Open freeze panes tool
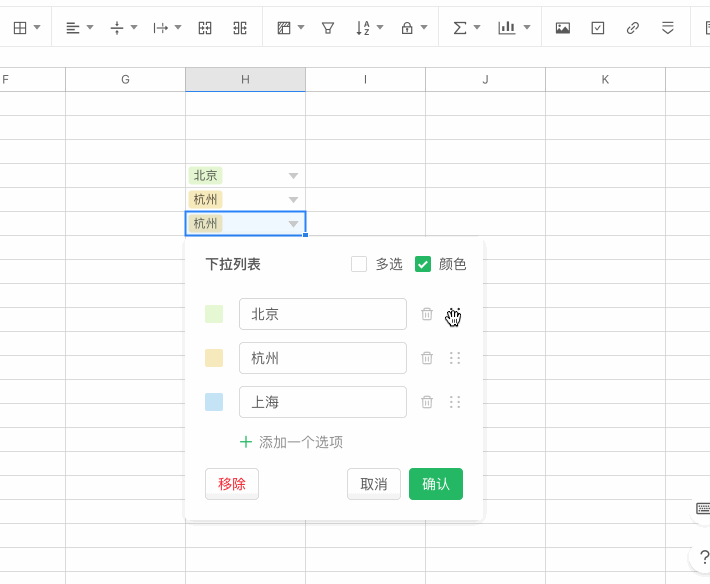710x584 pixels. [284, 28]
